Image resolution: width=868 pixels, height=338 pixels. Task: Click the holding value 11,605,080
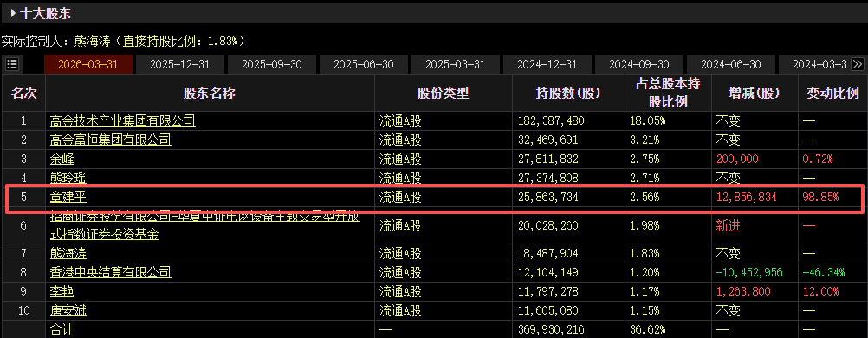pyautogui.click(x=548, y=311)
